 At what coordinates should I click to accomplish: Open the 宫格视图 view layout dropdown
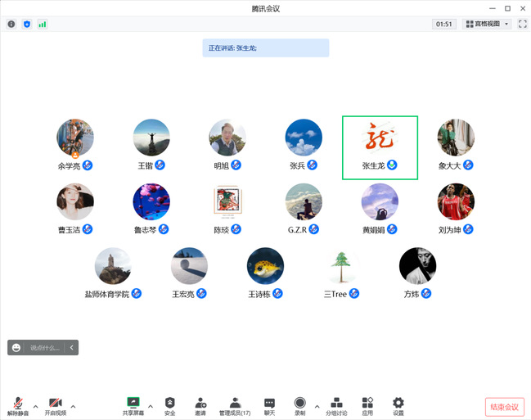(487, 24)
